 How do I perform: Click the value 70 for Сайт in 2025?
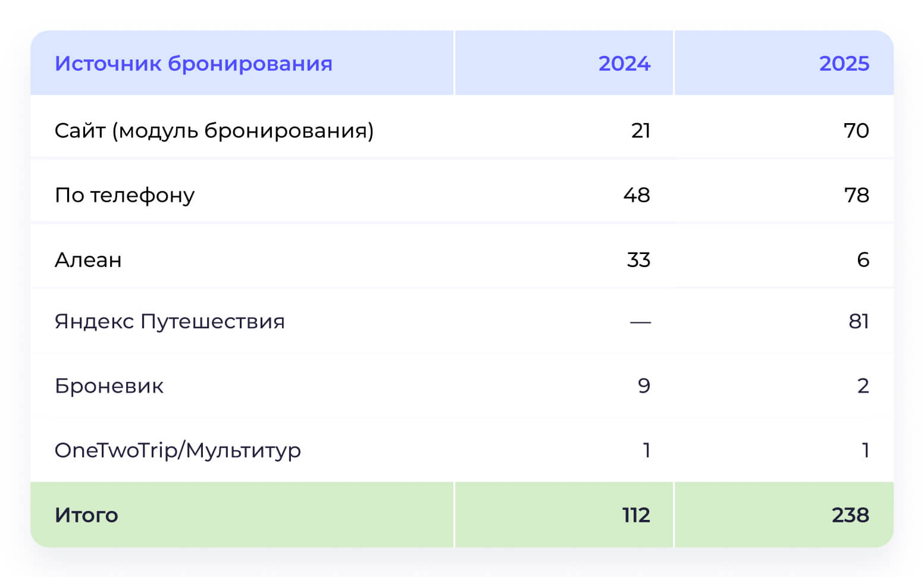click(x=856, y=131)
